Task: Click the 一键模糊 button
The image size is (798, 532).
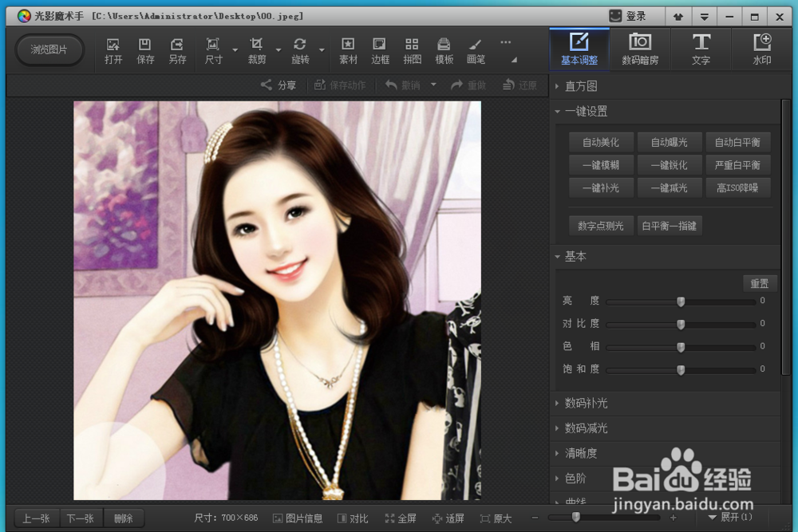Action: point(601,165)
